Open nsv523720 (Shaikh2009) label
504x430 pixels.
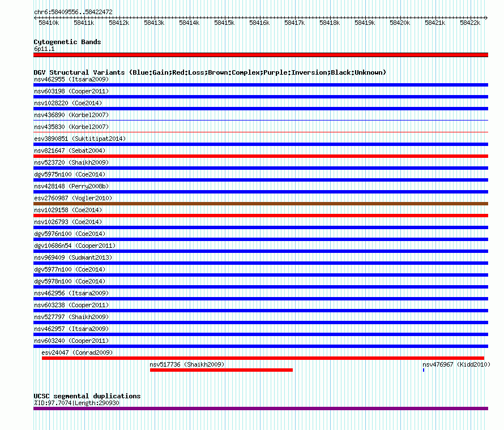coord(71,162)
